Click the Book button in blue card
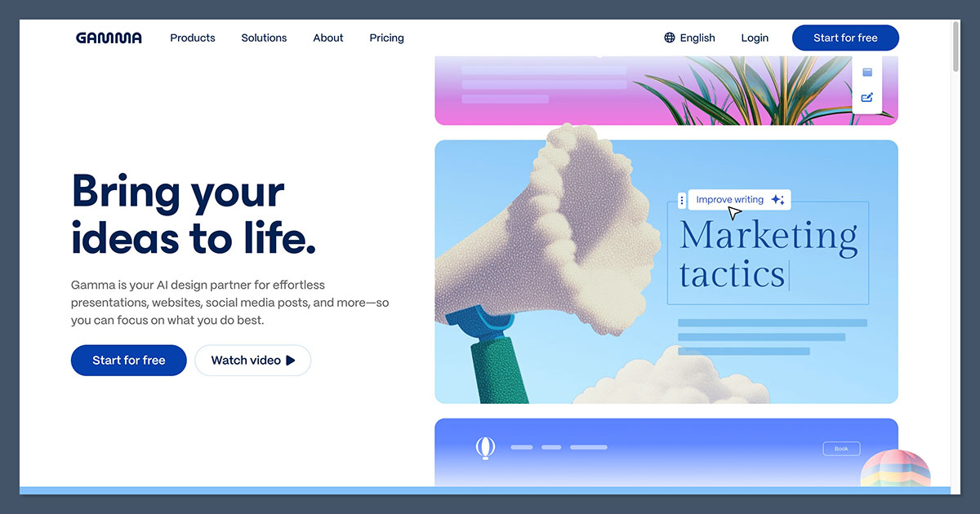980x514 pixels. [841, 448]
